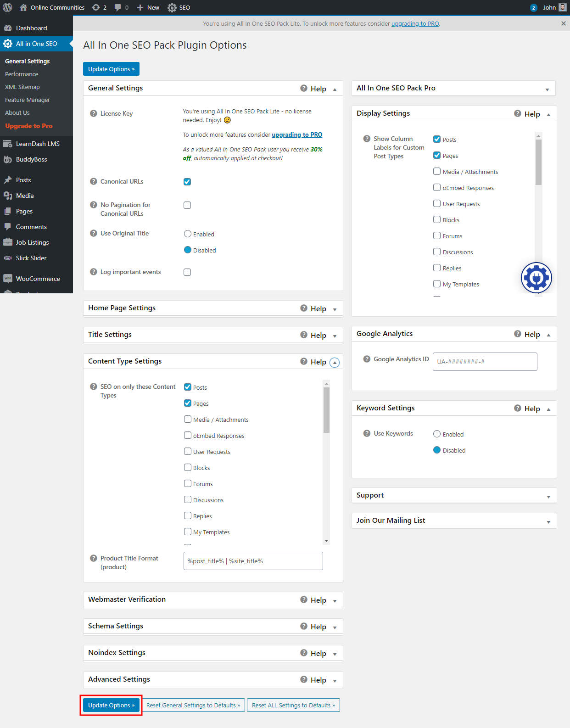Click help icon next to Google Analytics ID
This screenshot has height=728, width=570.
point(367,359)
